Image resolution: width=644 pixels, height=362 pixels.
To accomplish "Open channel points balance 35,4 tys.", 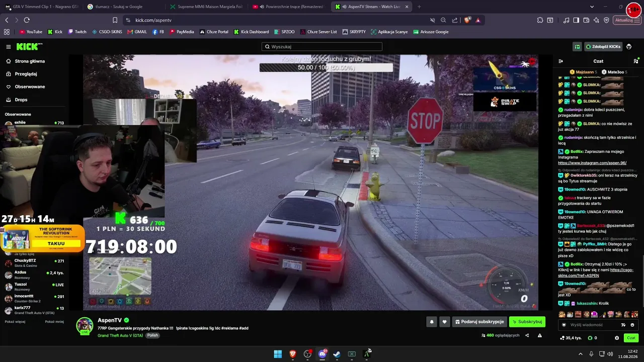I will [571, 338].
